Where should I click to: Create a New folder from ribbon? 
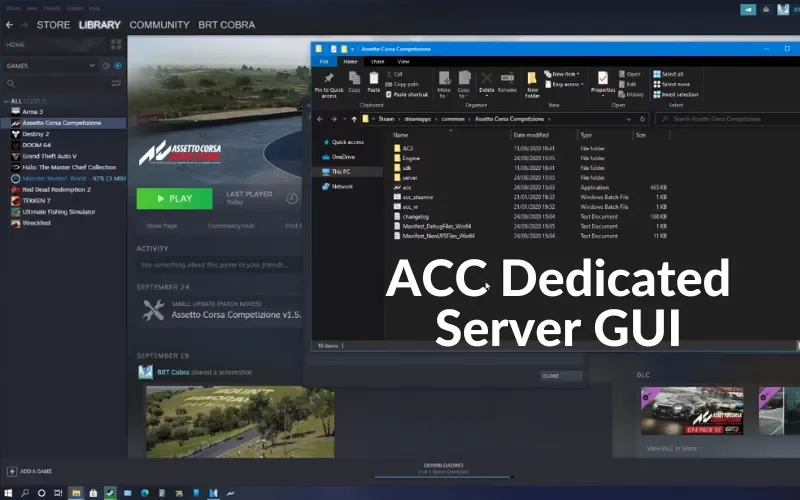pos(532,85)
